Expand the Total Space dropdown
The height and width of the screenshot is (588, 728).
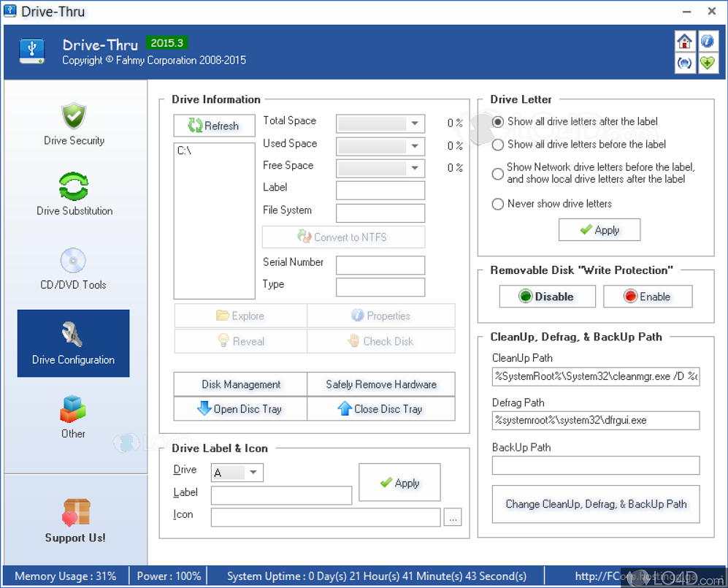tap(415, 123)
